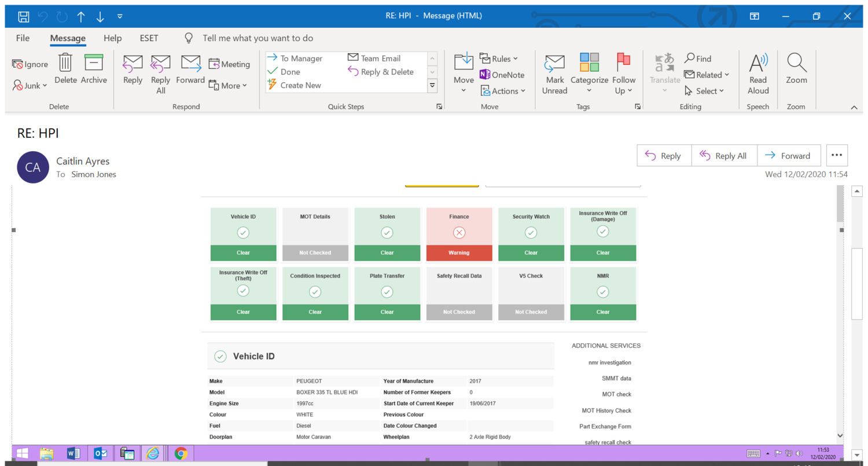Select Create New quick step
This screenshot has height=466, width=868.
[x=294, y=85]
